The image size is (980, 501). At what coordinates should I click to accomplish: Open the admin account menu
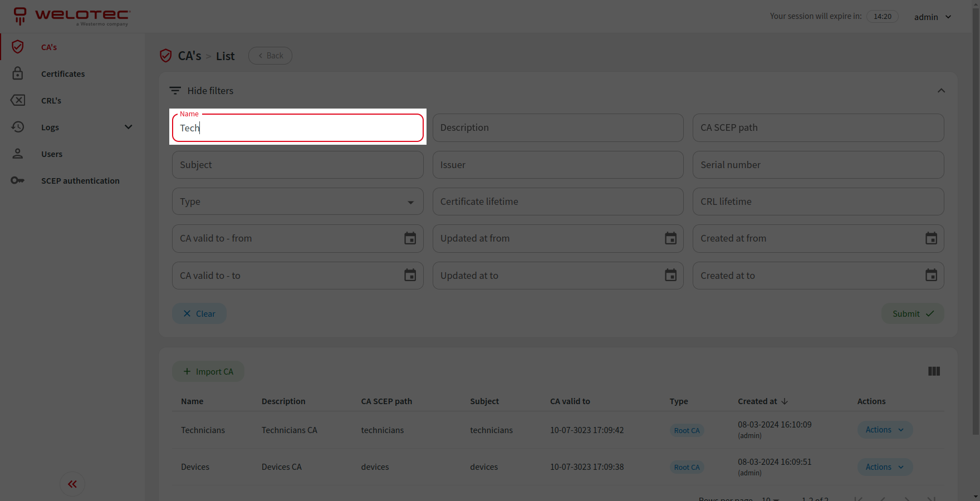(932, 17)
